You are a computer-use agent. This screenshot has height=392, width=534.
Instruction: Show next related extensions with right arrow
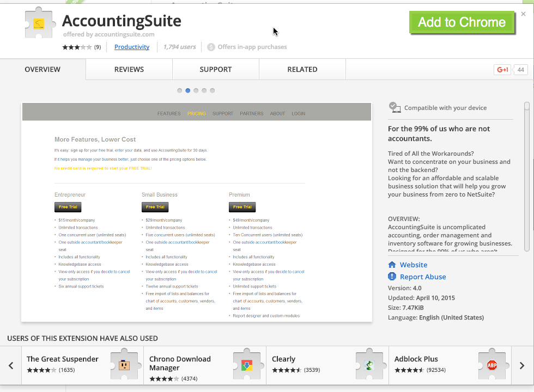pos(522,365)
